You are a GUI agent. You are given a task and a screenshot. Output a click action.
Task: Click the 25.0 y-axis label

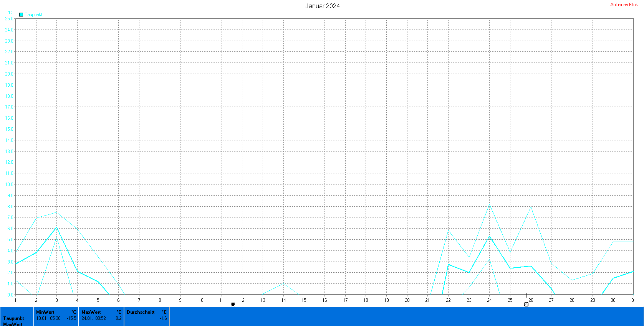9,18
